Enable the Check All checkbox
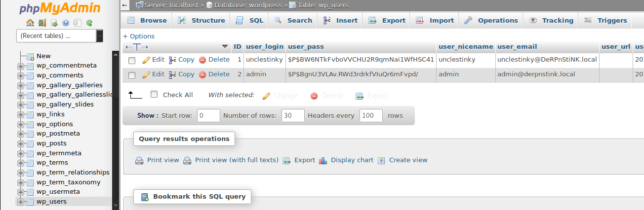Image resolution: width=644 pixels, height=210 pixels. pyautogui.click(x=154, y=94)
